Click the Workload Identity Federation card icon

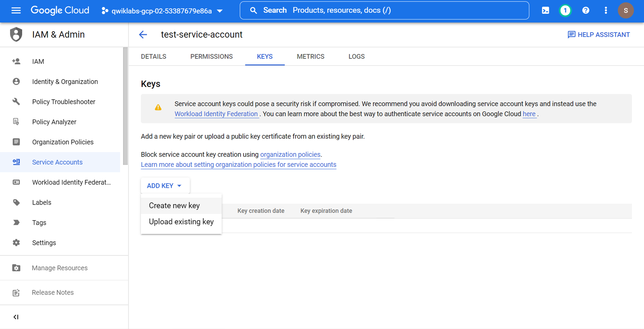(x=16, y=182)
